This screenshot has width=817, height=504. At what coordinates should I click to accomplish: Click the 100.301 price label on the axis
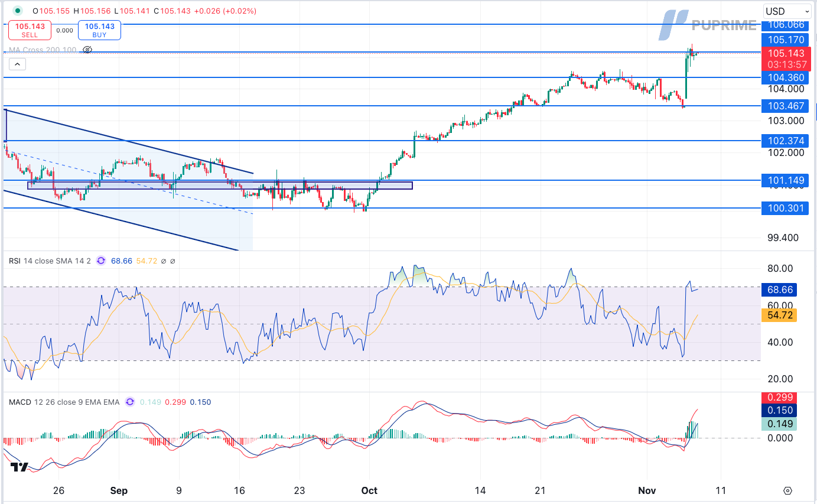(x=786, y=208)
